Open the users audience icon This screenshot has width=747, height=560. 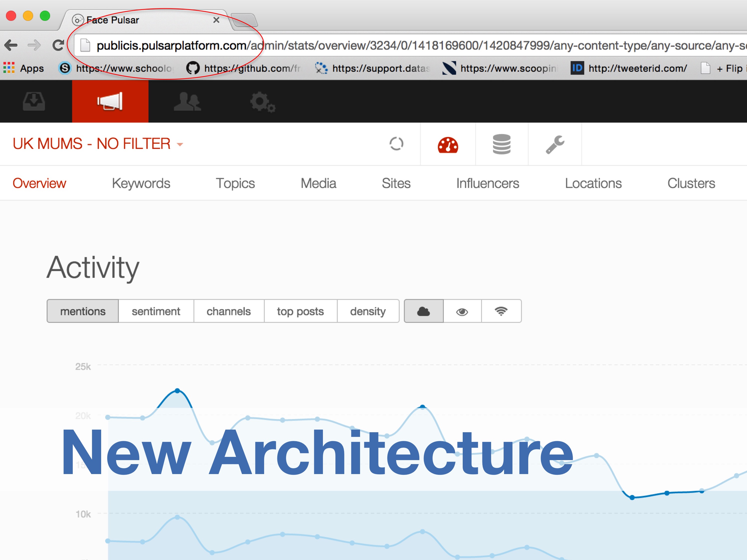(187, 101)
